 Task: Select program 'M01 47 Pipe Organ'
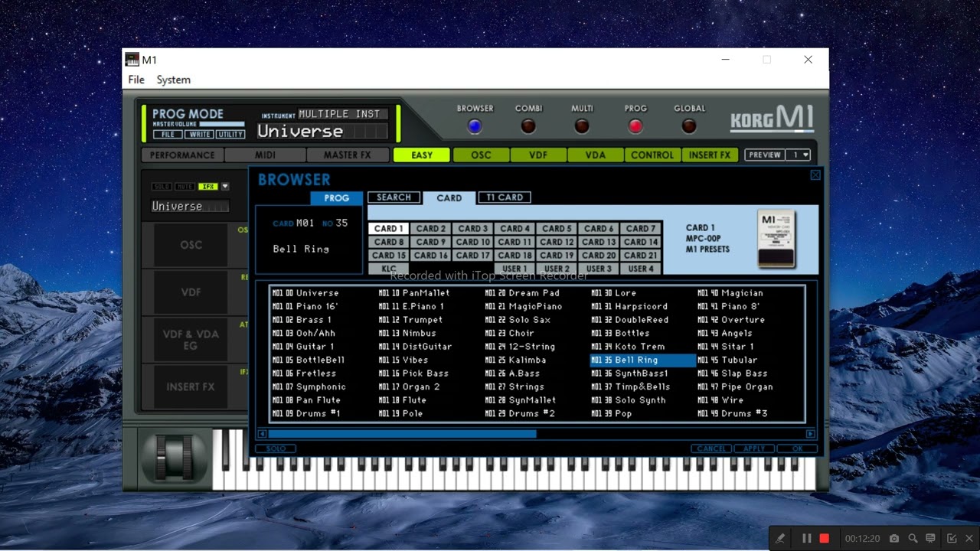pyautogui.click(x=749, y=386)
